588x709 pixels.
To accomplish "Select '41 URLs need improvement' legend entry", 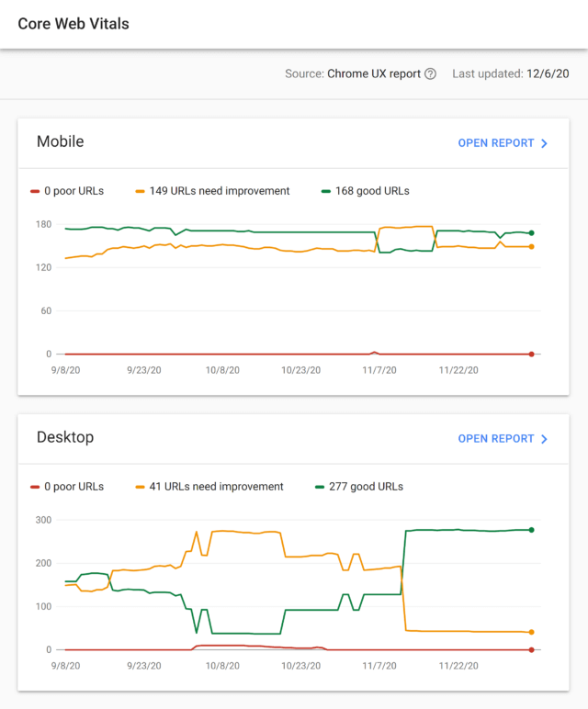I will (x=209, y=487).
